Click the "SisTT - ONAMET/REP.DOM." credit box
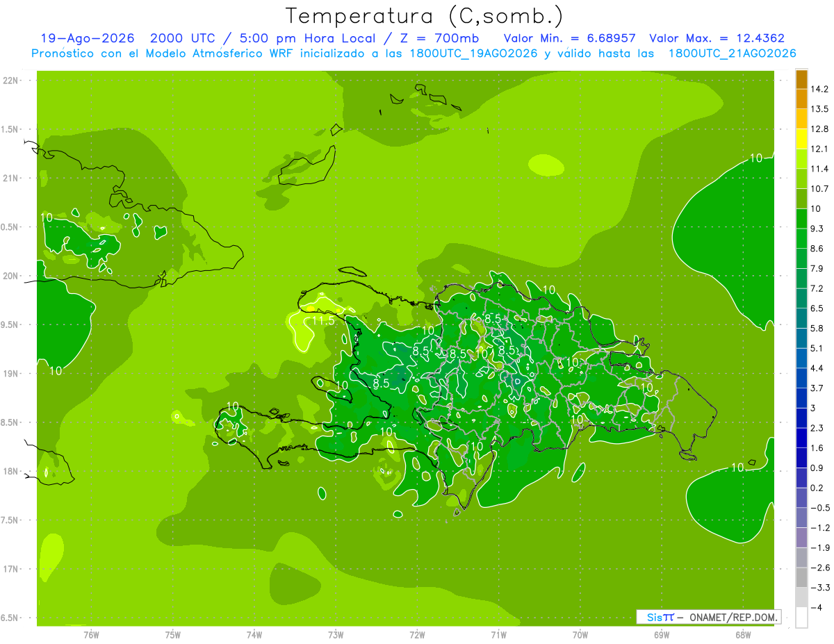The width and height of the screenshot is (834, 644). [x=708, y=617]
